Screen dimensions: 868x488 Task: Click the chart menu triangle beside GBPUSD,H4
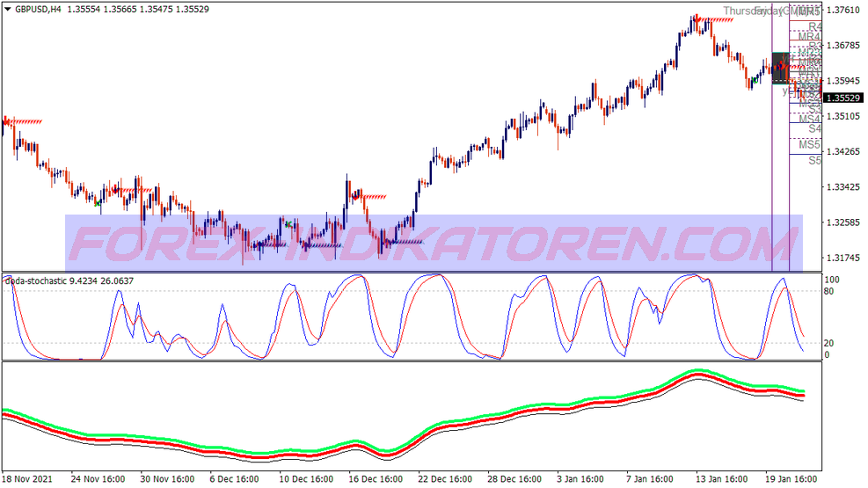8,9
